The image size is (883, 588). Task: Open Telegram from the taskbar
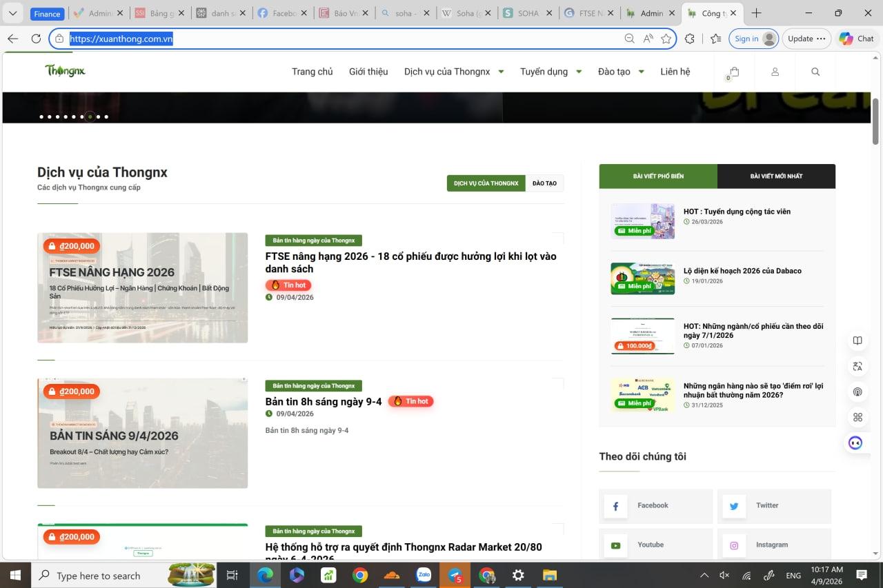coord(455,575)
